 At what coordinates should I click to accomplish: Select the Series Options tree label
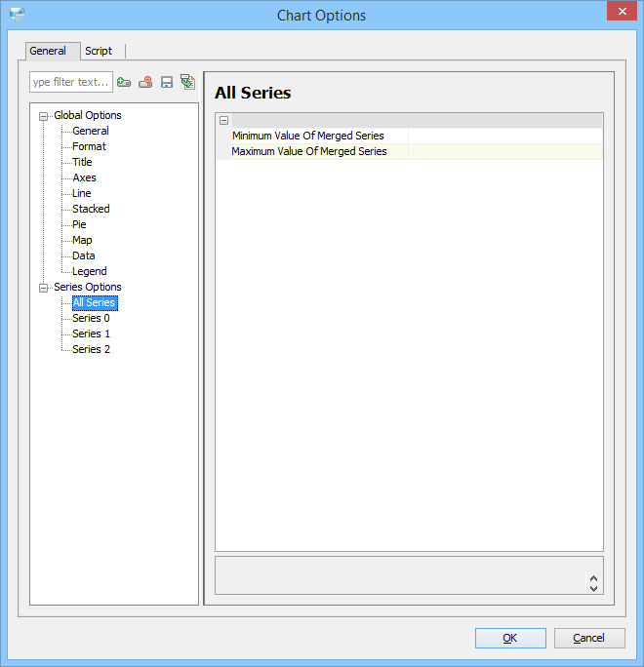(87, 287)
